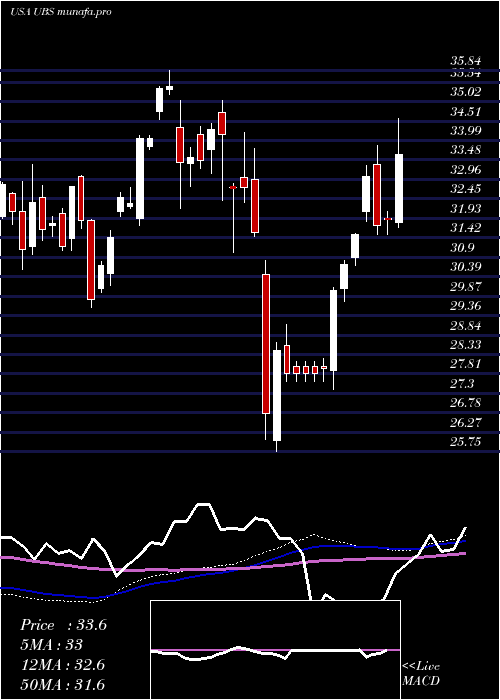Select the 31.93 price axis label
The height and width of the screenshot is (700, 500).
coord(466,209)
